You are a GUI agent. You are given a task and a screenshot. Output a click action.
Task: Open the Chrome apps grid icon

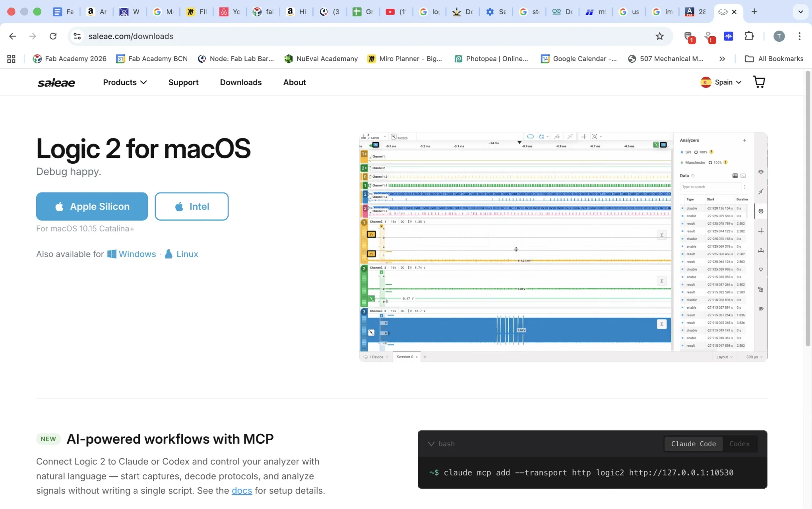(x=11, y=59)
